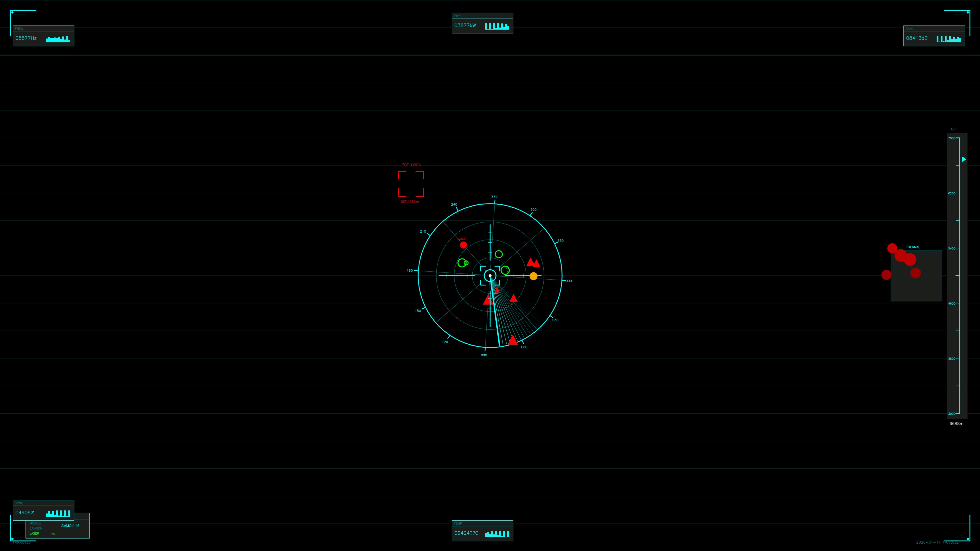Image resolution: width=980 pixels, height=551 pixels.
Task: Click the altitude indicator arrow on the ALT scale
Action: coord(964,159)
